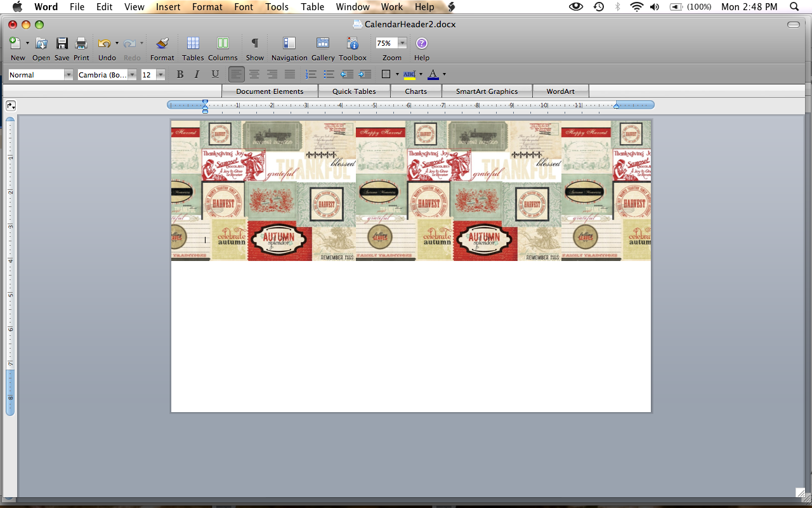This screenshot has width=812, height=508.
Task: Save the document with Save icon
Action: pos(62,43)
